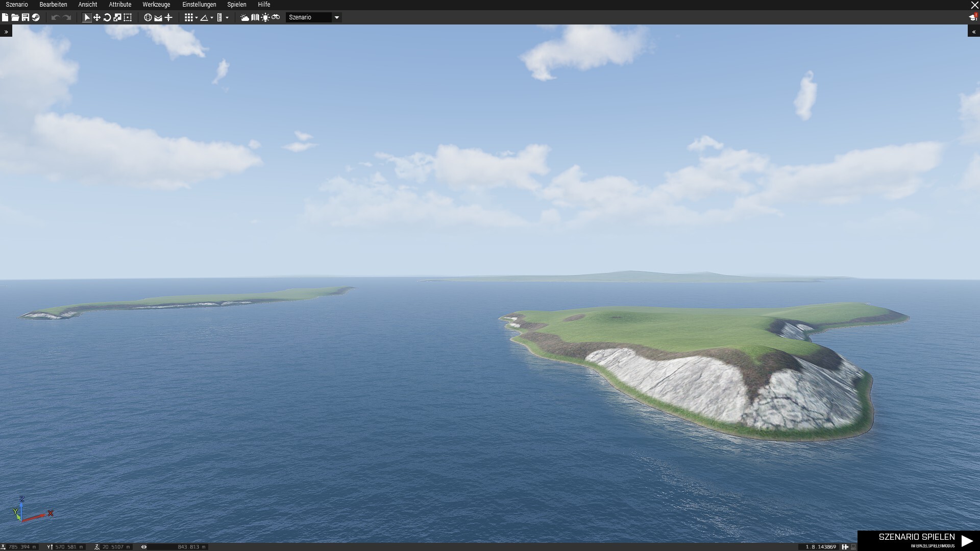Viewport: 980px width, 551px height.
Task: Save scenario with floppy disk icon
Action: pos(26,17)
